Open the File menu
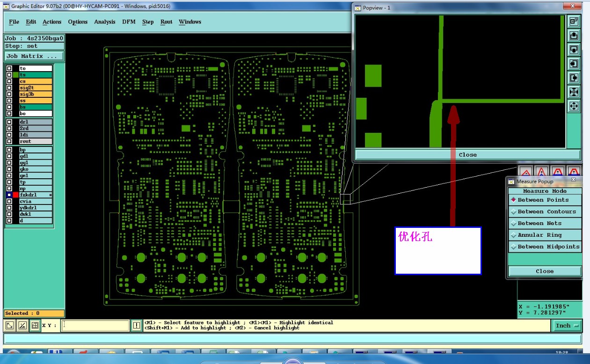 coord(14,22)
